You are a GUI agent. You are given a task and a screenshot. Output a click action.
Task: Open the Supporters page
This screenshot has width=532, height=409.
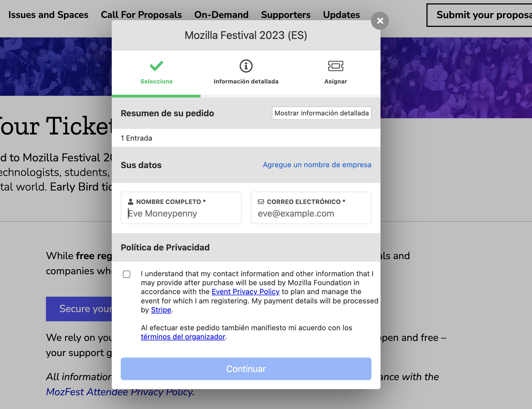point(286,15)
